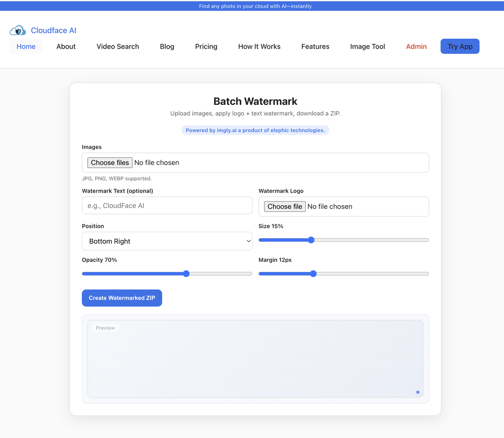This screenshot has width=504, height=438.
Task: Expand the Position dropdown showing Bottom Right
Action: tap(167, 241)
